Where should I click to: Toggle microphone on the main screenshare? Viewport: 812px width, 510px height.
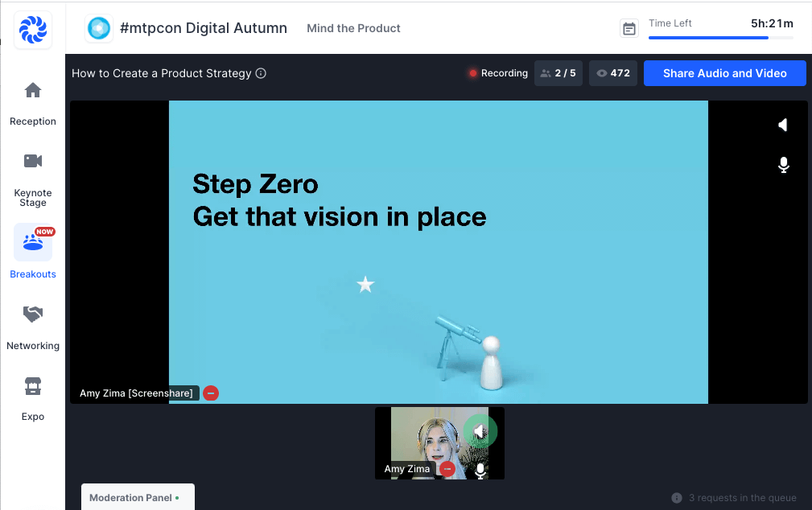point(783,165)
